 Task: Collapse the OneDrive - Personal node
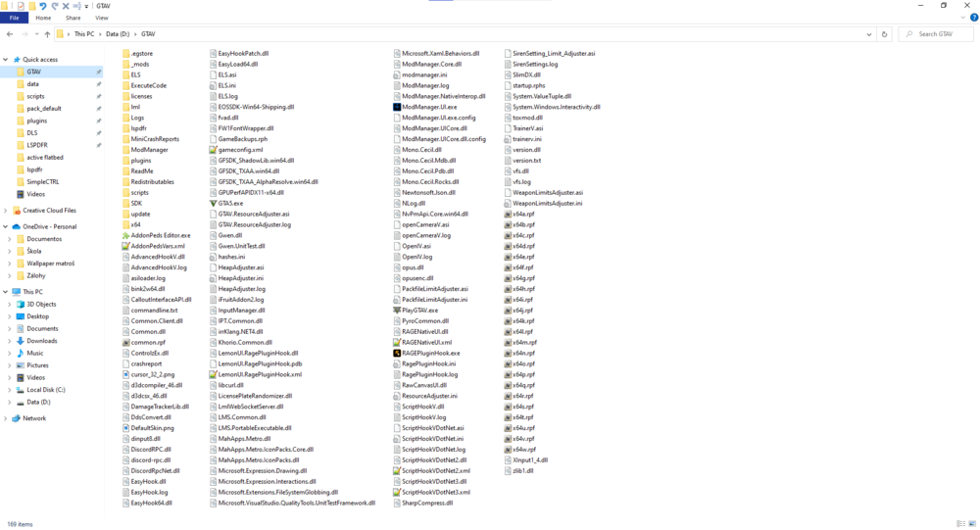[6, 227]
